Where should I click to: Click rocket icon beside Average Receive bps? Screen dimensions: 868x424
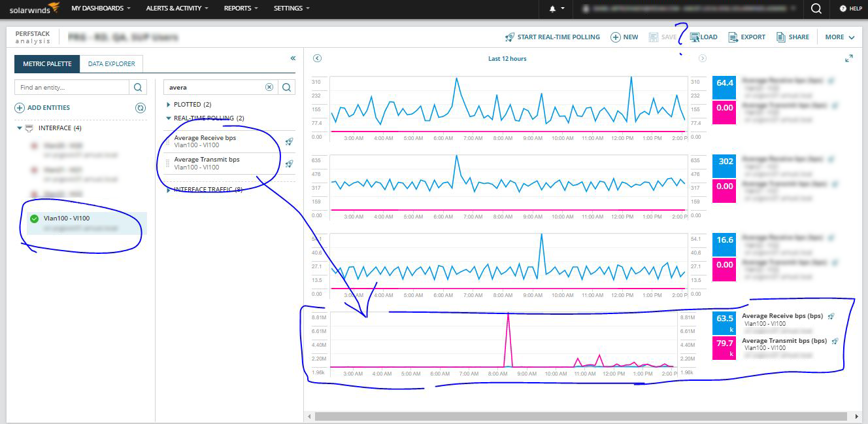pos(289,141)
